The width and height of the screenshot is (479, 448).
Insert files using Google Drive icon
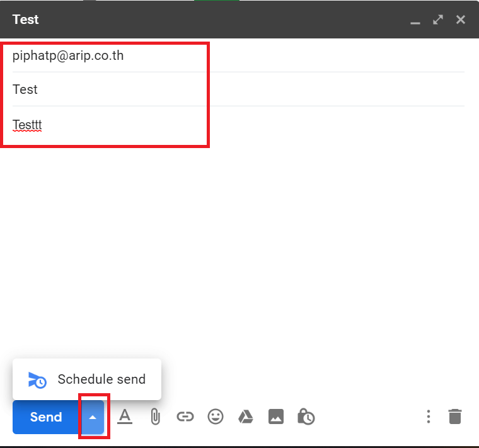coord(246,416)
